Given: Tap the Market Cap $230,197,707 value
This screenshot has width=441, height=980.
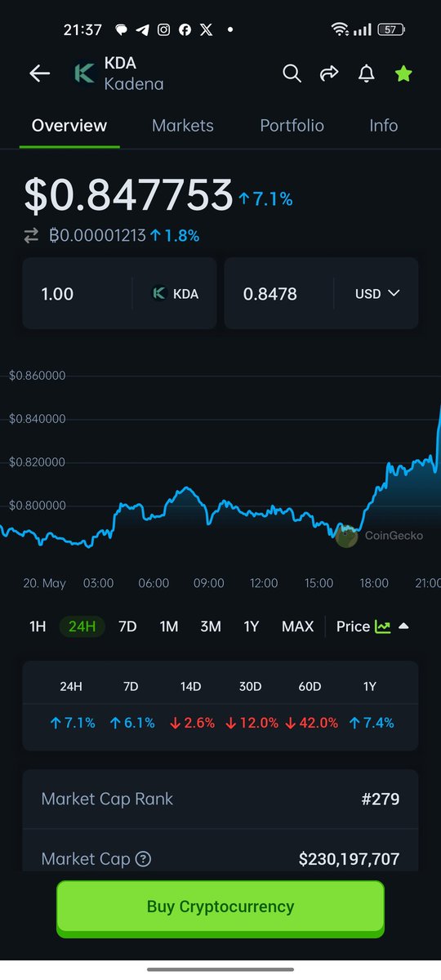Looking at the screenshot, I should [x=349, y=859].
